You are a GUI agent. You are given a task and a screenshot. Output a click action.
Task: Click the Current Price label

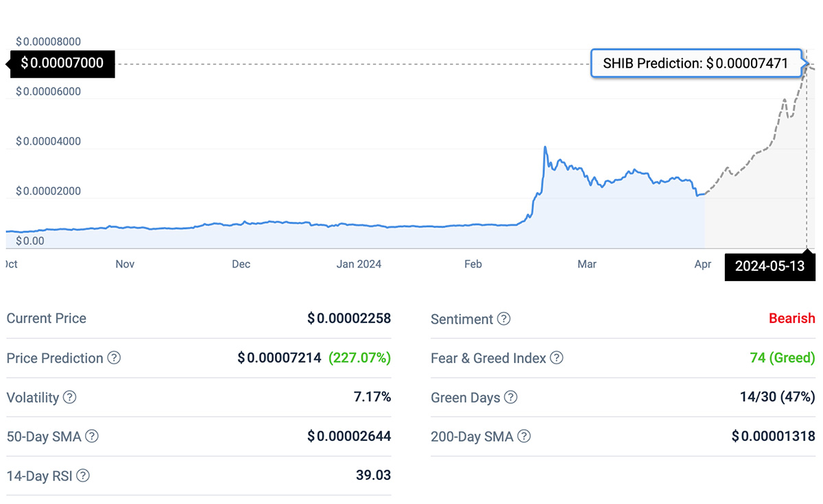(x=47, y=318)
